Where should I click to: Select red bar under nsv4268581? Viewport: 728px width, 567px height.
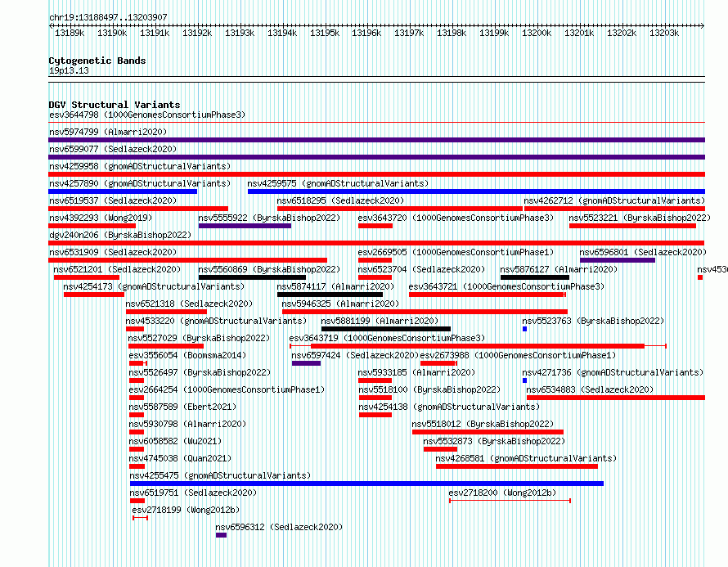click(517, 466)
